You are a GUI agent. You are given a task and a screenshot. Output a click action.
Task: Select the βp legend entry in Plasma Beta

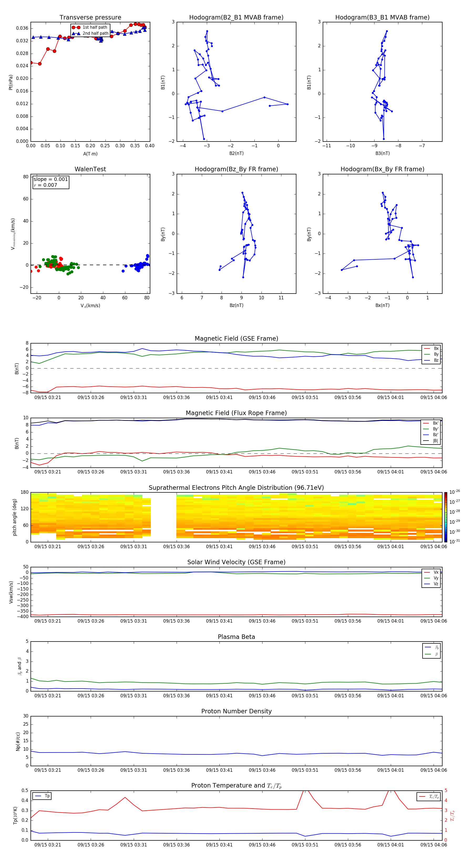tap(431, 647)
